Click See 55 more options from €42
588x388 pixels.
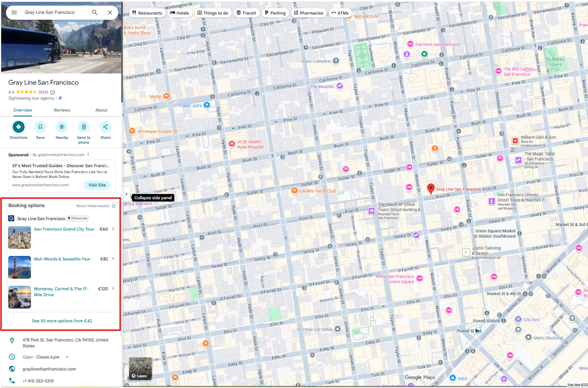[x=62, y=321]
